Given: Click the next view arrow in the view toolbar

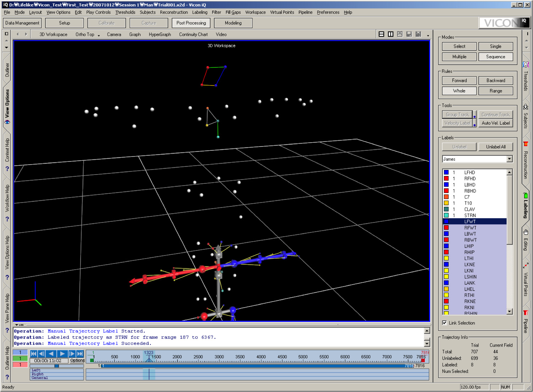Looking at the screenshot, I should [x=26, y=34].
